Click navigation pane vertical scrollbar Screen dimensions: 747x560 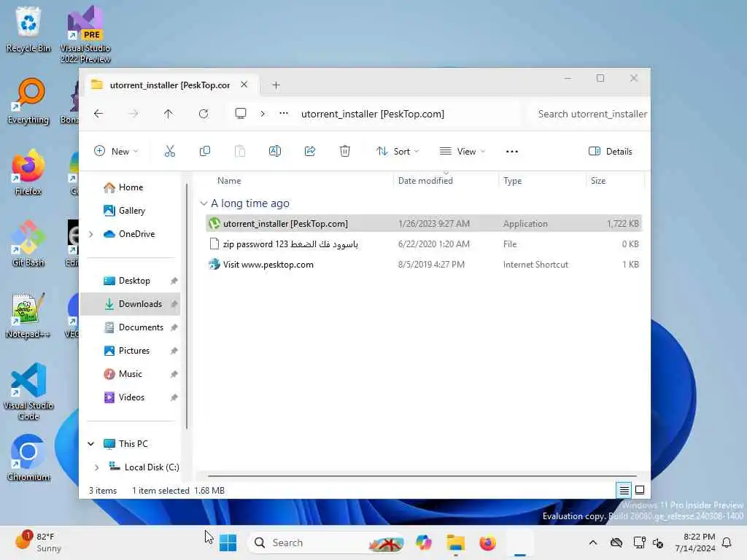(x=187, y=305)
